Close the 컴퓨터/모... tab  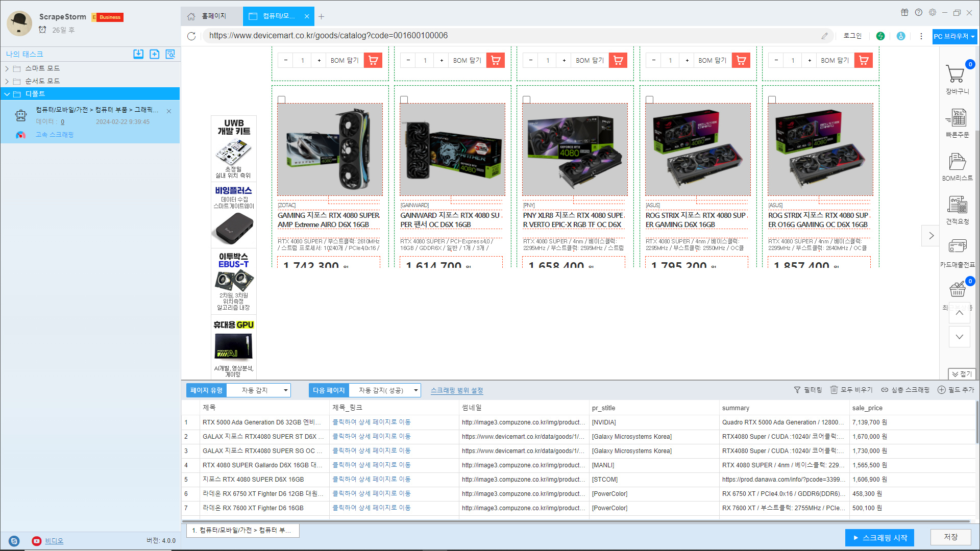click(x=307, y=16)
